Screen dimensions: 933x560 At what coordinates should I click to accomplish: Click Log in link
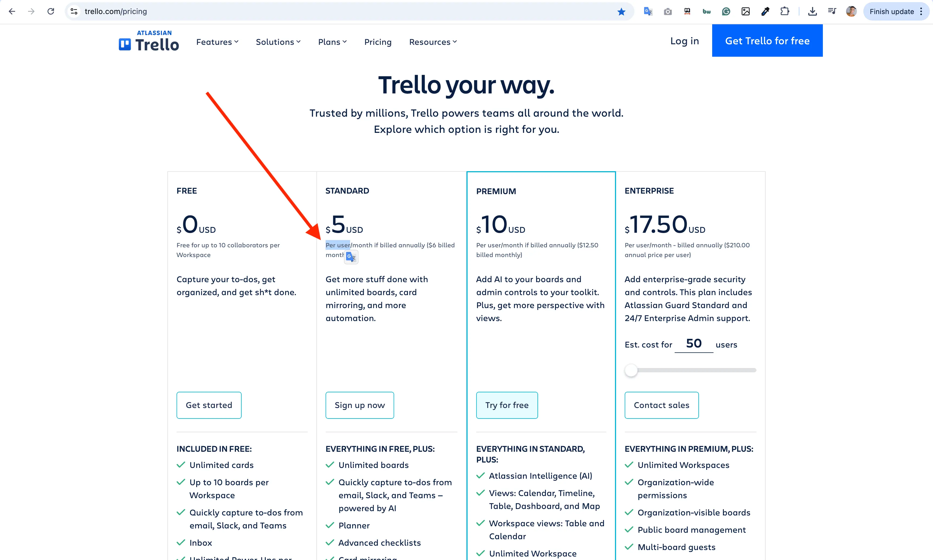coord(684,41)
